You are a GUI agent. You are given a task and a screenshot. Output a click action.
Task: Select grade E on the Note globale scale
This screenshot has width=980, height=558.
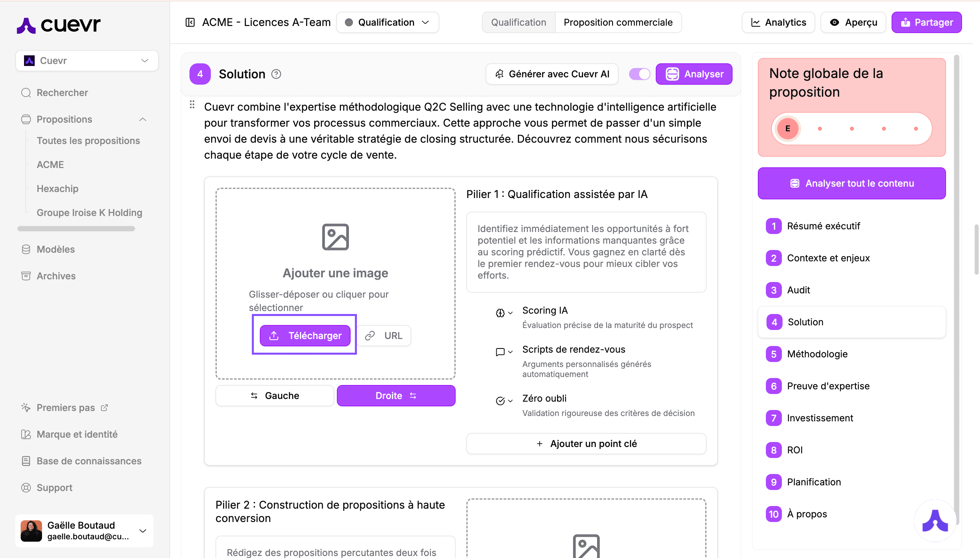[788, 129]
